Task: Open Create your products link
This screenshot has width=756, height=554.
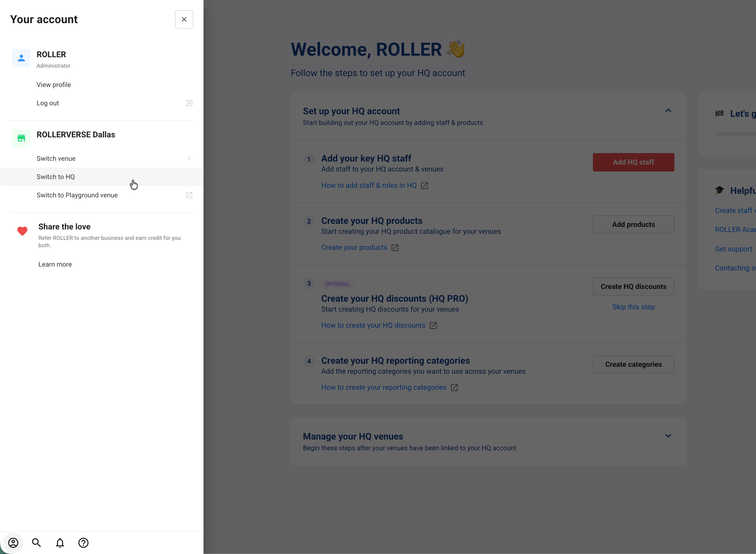Action: pos(354,247)
